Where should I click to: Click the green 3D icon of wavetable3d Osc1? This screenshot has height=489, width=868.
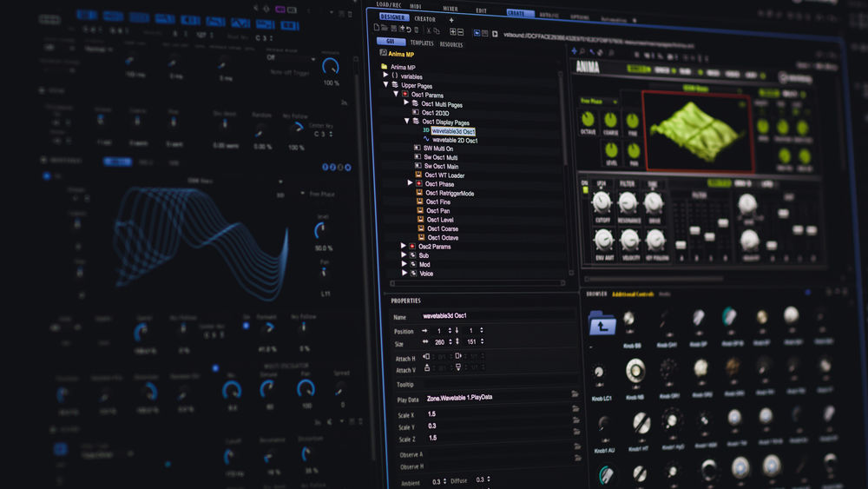[x=425, y=130]
